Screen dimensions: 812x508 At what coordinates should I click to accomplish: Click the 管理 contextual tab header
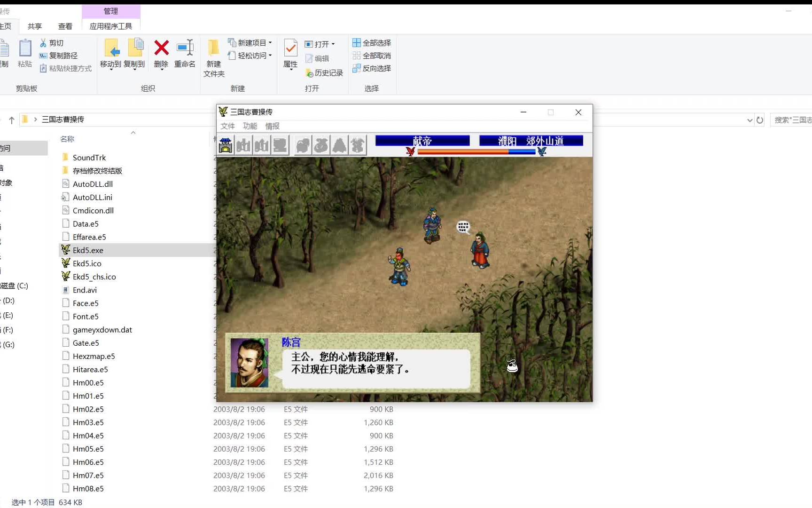coord(111,11)
